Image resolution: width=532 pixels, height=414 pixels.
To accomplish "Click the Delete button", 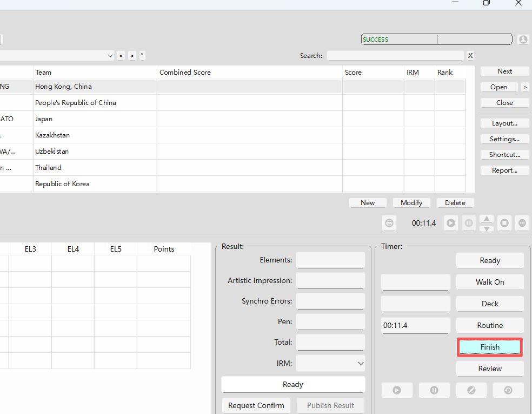I will click(x=455, y=203).
